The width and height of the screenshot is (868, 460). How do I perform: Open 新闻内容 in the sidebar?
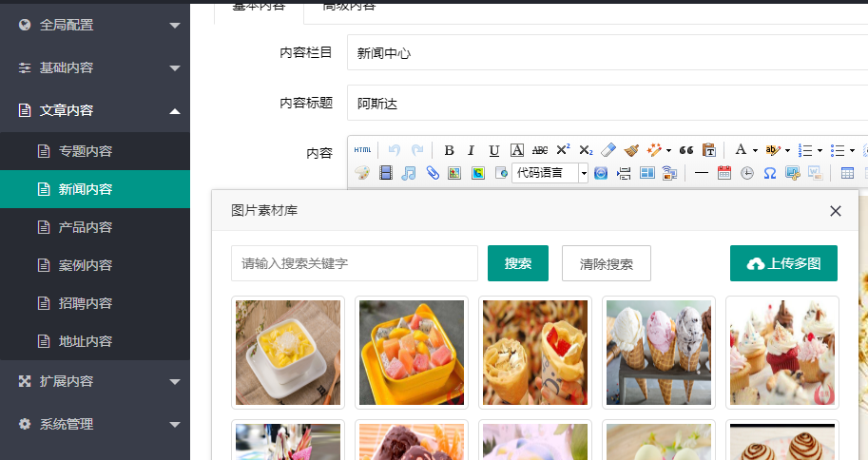(x=95, y=189)
